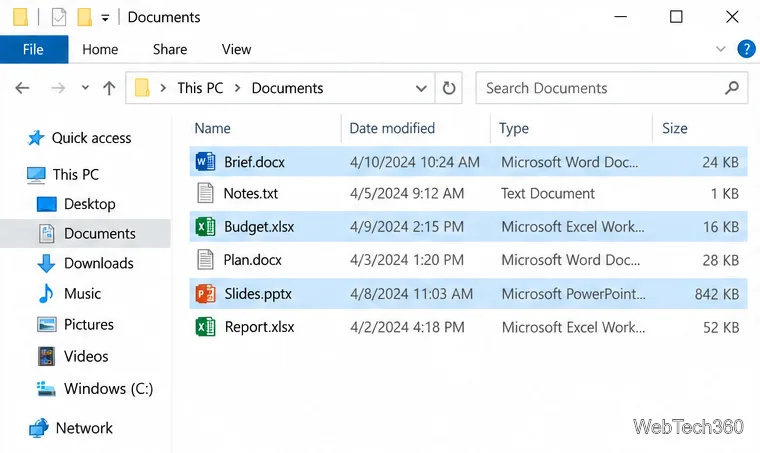Click the Properties checkmark icon in title bar
Screen dimensions: 760x453
tap(59, 17)
